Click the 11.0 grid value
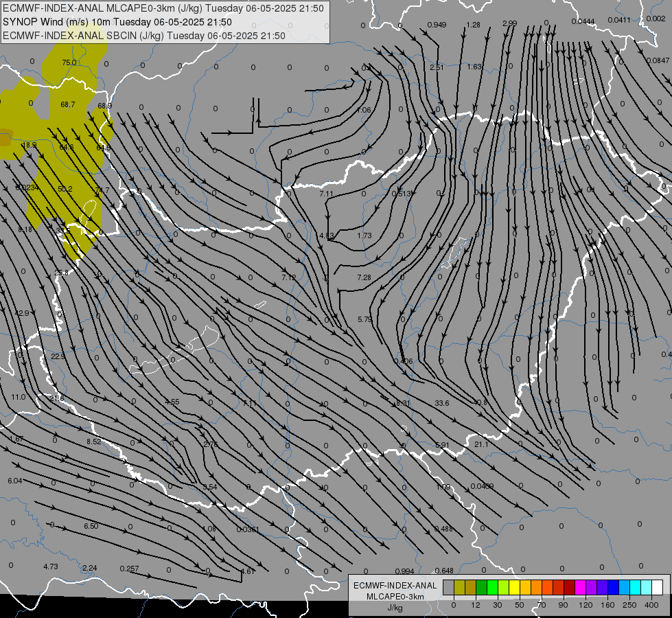 click(x=19, y=397)
